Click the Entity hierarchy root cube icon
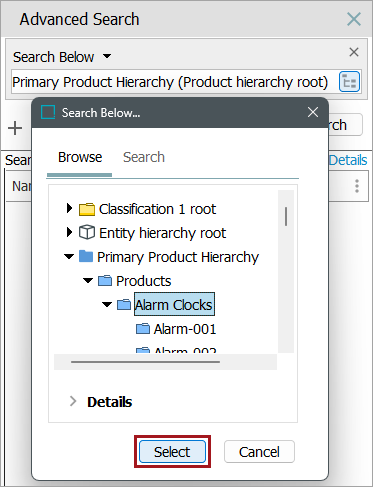 87,232
